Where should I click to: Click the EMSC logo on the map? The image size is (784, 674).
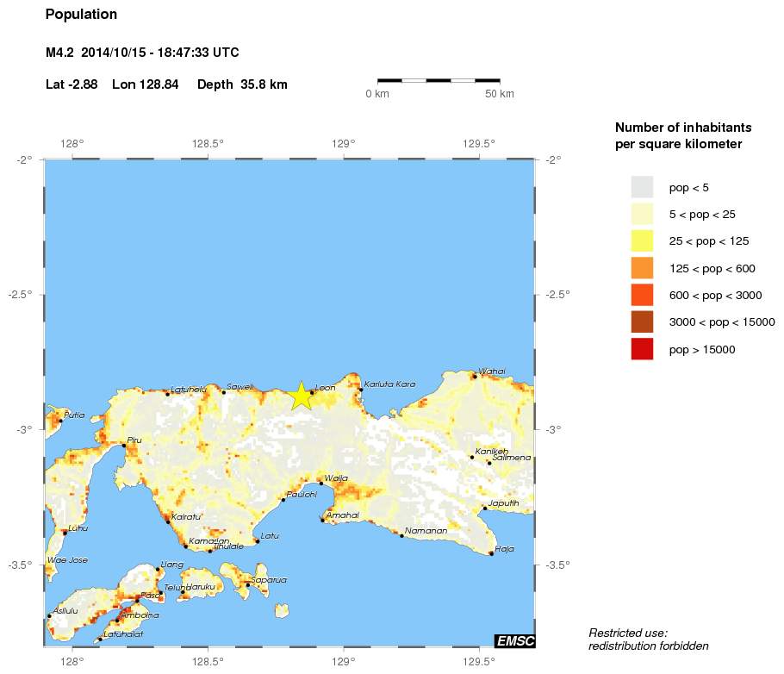pos(513,640)
